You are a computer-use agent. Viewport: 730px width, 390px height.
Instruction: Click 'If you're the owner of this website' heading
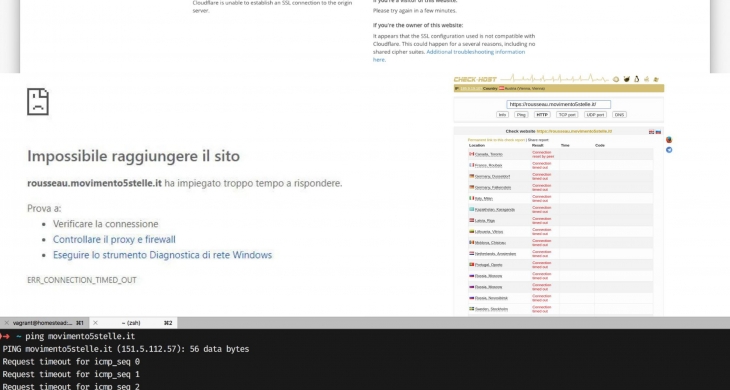coord(418,25)
